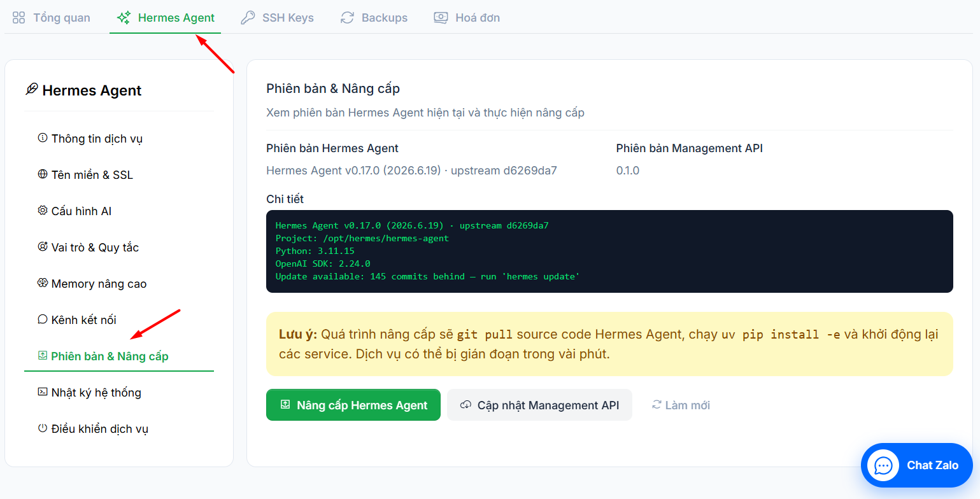This screenshot has height=499, width=980.
Task: Click the sparkle icon beside Hermes Agent tab
Action: click(124, 18)
